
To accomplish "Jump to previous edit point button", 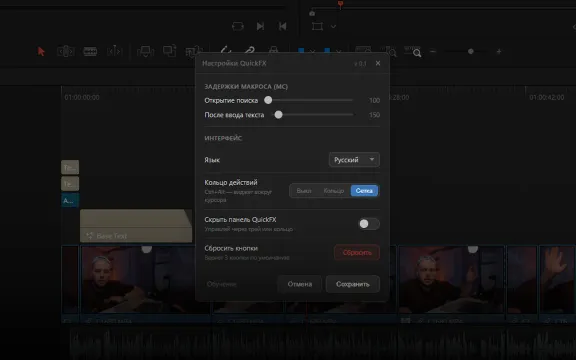I will click(x=282, y=26).
